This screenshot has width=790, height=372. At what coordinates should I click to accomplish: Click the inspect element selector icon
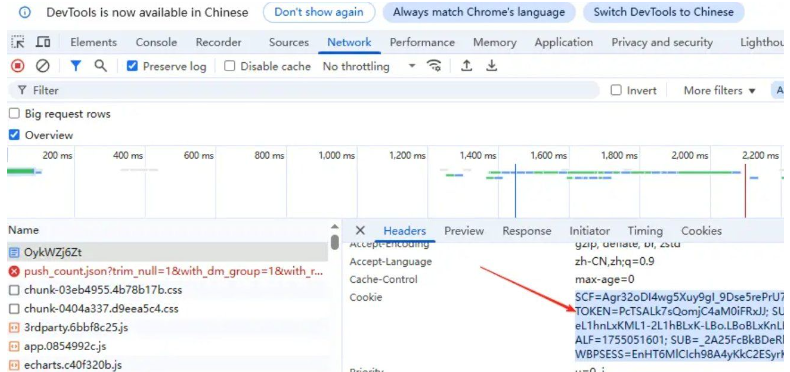click(18, 42)
